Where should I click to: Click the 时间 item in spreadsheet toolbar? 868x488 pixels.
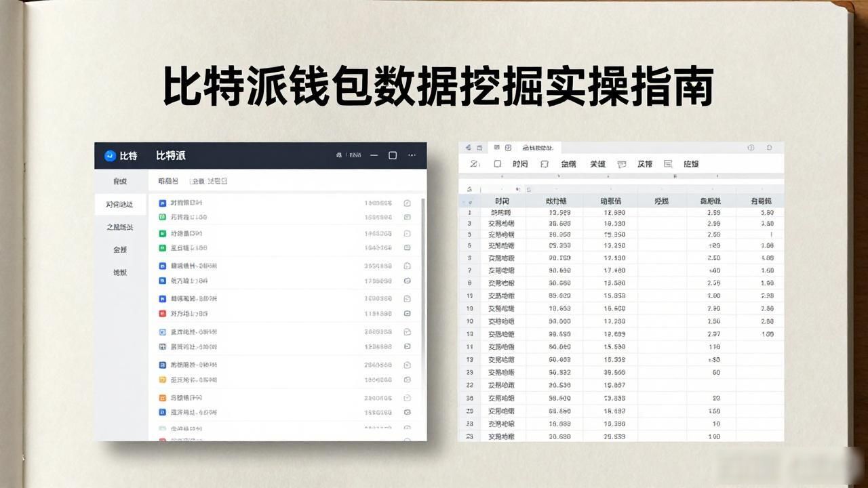click(x=520, y=164)
